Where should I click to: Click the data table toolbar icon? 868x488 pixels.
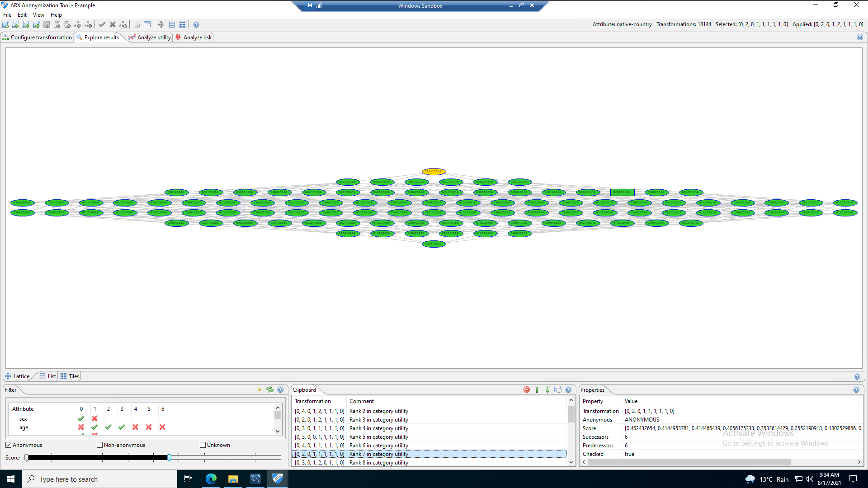(x=147, y=24)
